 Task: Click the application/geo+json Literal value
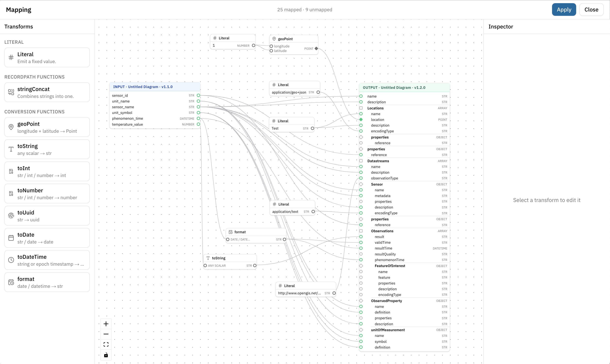[x=289, y=92]
